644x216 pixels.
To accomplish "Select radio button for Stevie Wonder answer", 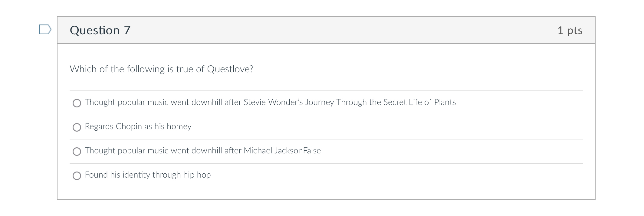I will [77, 103].
